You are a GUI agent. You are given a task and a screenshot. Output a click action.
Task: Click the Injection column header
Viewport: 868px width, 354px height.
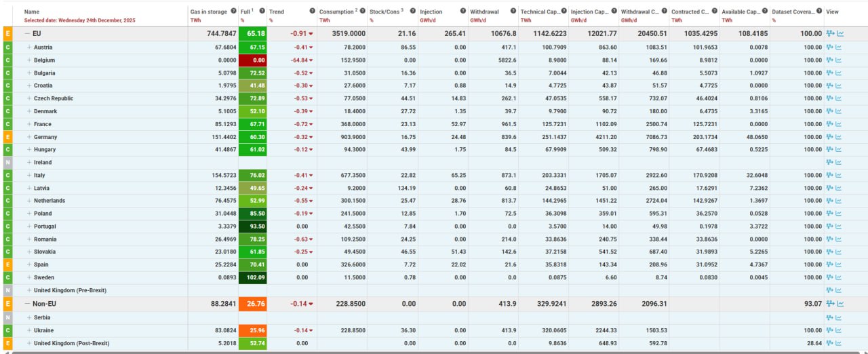[x=431, y=12]
